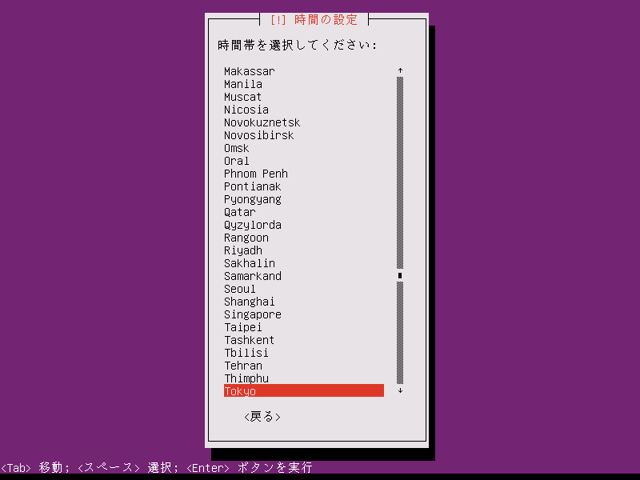Select Riyadh from the list
640x480 pixels.
[304, 250]
